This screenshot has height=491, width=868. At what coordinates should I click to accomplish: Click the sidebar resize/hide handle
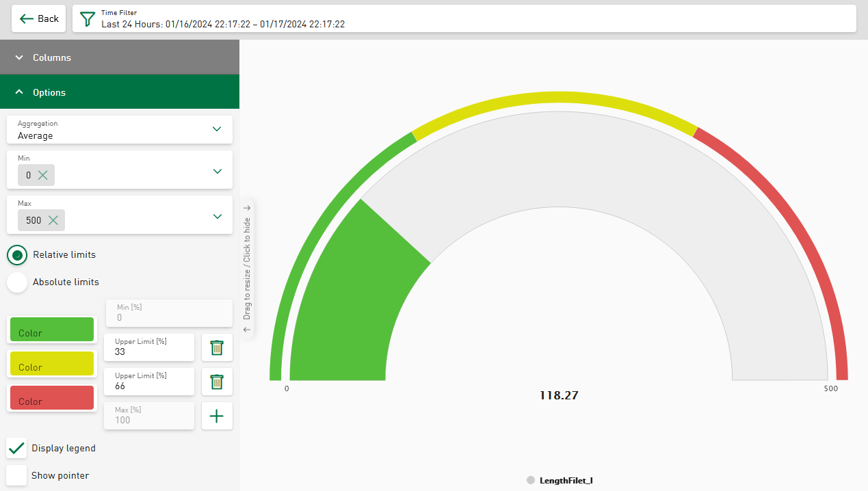pos(247,269)
